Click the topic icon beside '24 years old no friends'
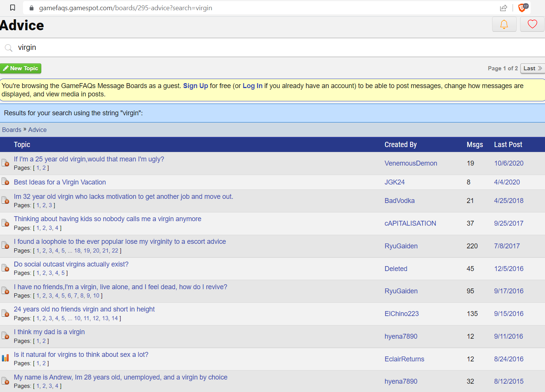This screenshot has height=392, width=545. 5,313
